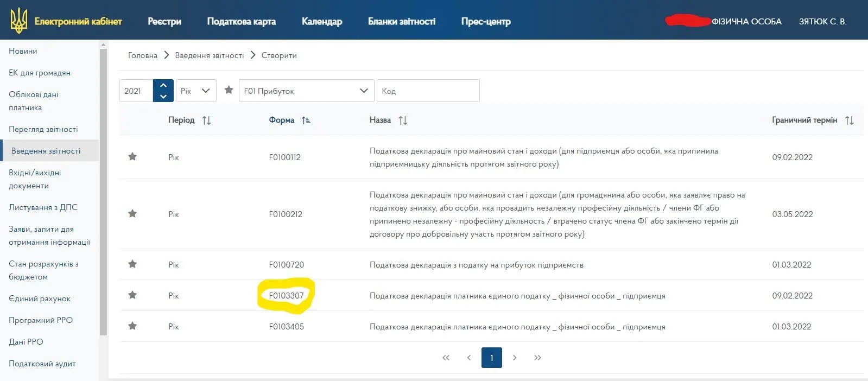The height and width of the screenshot is (381, 868).
Task: Go to the last page arrow
Action: click(x=537, y=358)
